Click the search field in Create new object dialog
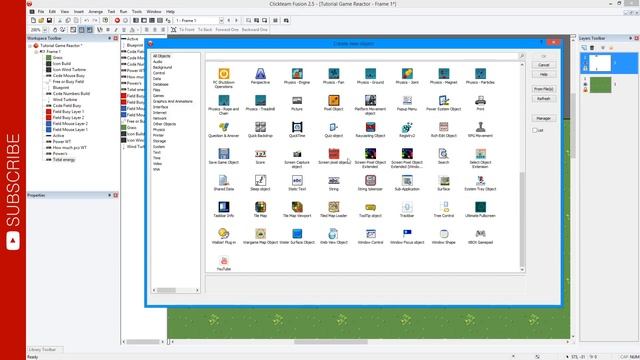Image resolution: width=640 pixels, height=360 pixels. [362, 56]
